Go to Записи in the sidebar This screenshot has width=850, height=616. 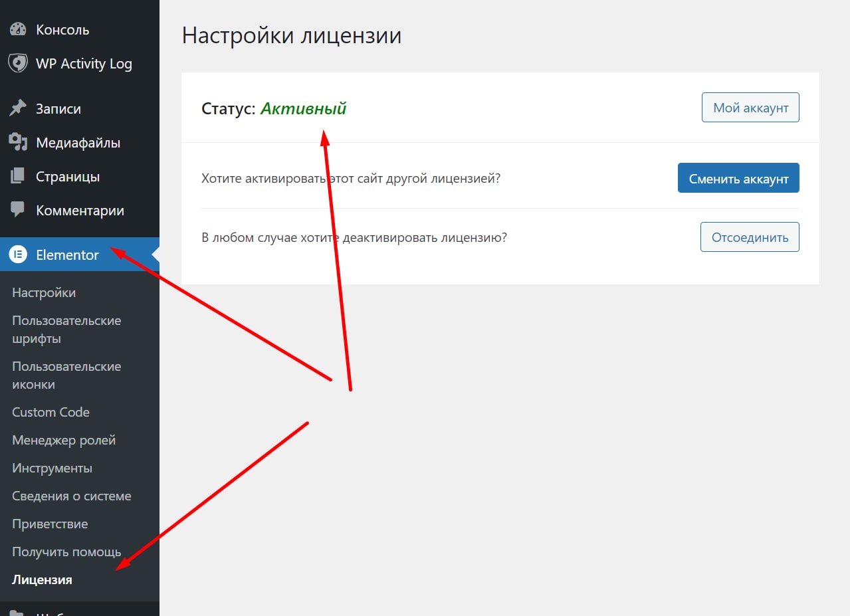tap(80, 108)
